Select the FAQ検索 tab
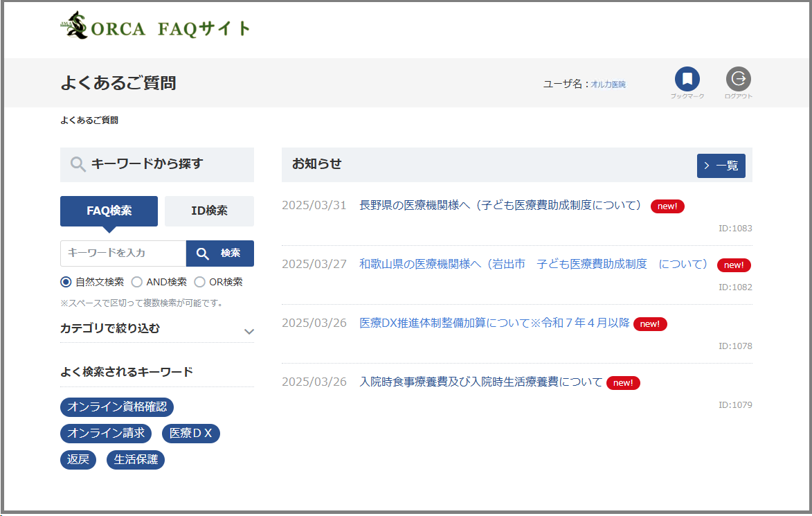The height and width of the screenshot is (516, 812). click(x=109, y=211)
